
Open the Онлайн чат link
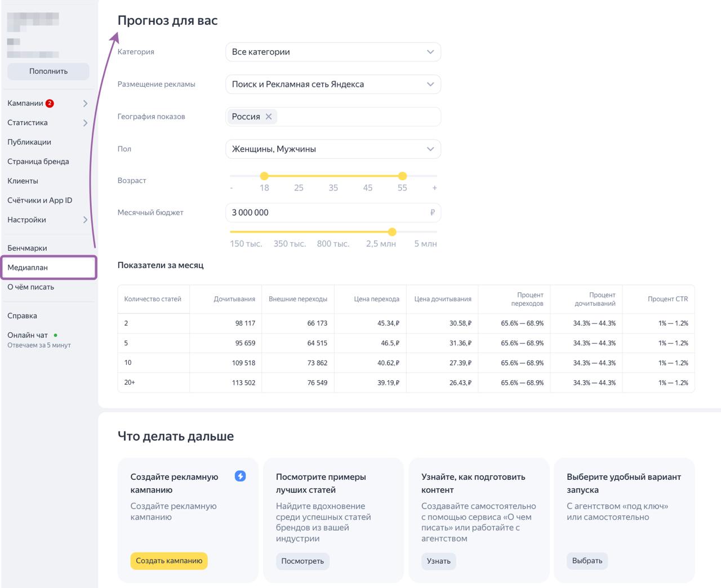click(28, 335)
